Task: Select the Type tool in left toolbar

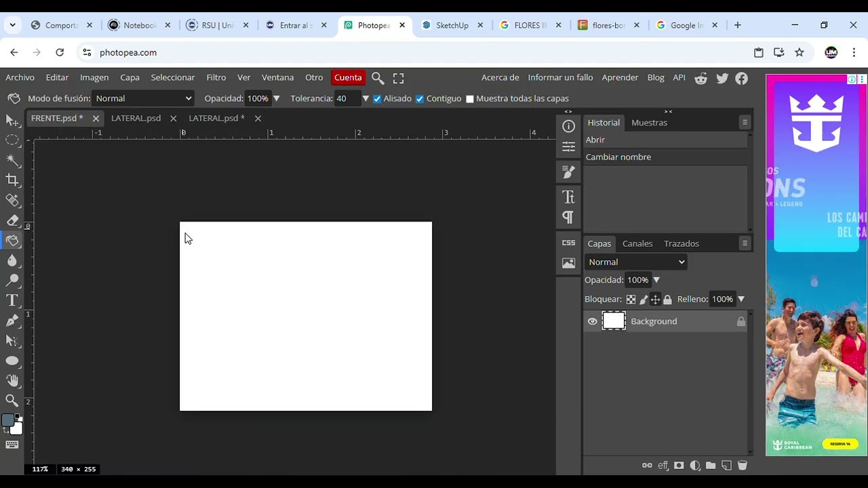Action: click(x=12, y=300)
